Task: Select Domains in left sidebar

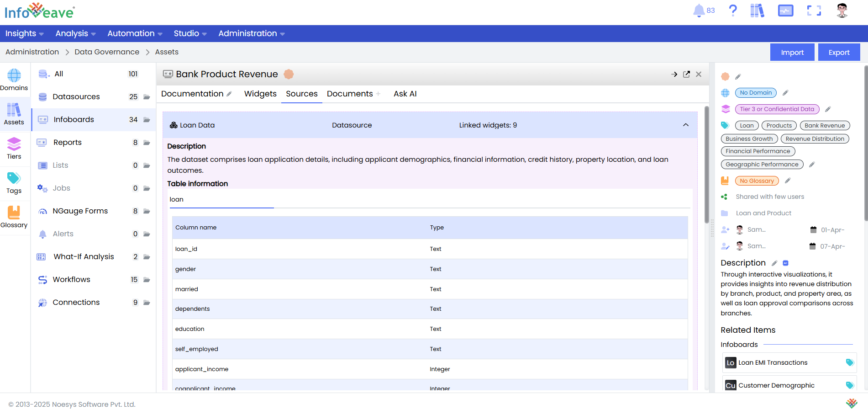Action: (x=14, y=80)
